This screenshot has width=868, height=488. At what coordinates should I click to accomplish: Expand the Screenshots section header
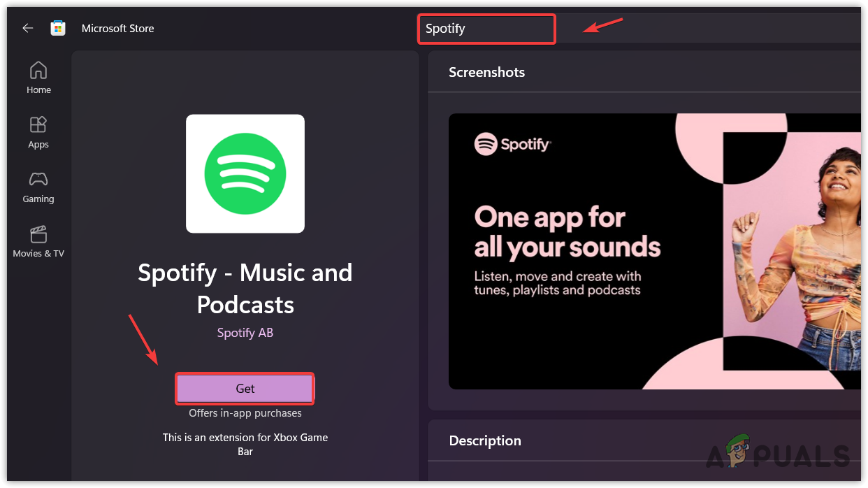click(x=486, y=72)
